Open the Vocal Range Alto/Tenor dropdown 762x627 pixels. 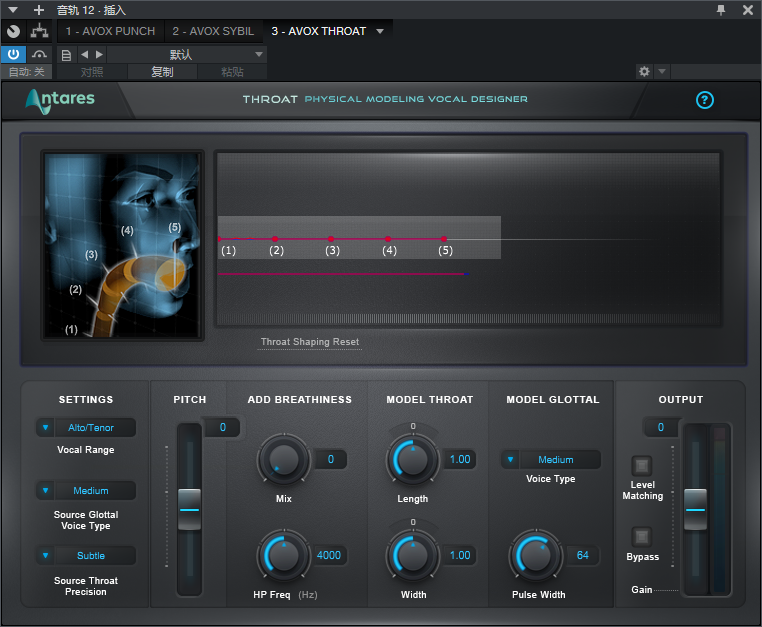[86, 428]
